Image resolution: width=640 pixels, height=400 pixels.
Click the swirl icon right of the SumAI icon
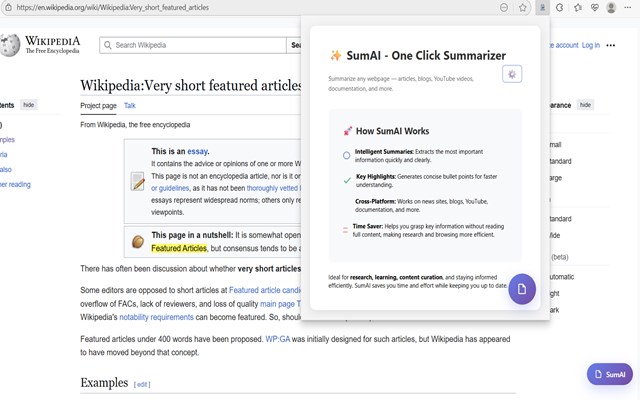tap(560, 7)
